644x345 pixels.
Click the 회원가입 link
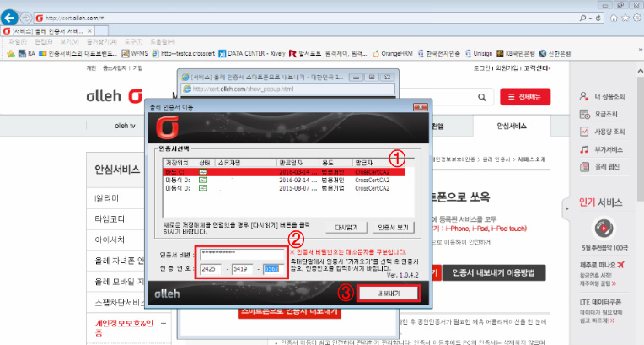[x=507, y=68]
